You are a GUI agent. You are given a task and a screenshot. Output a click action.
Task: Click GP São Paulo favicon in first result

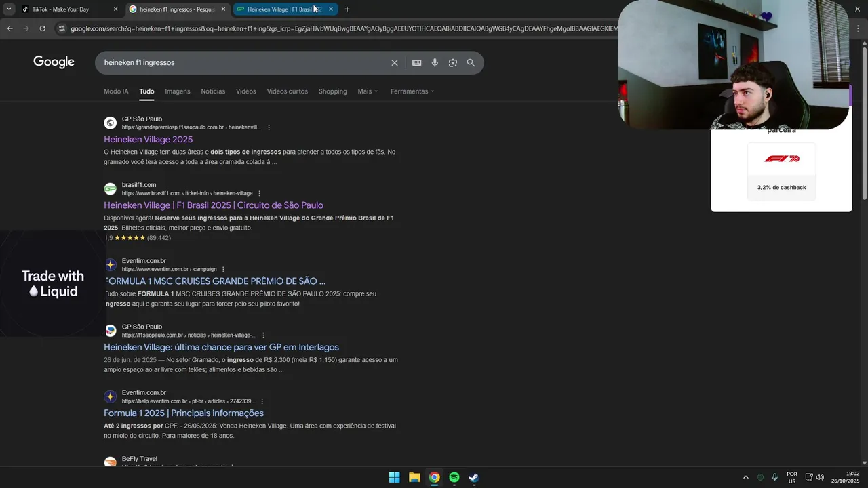(x=110, y=123)
